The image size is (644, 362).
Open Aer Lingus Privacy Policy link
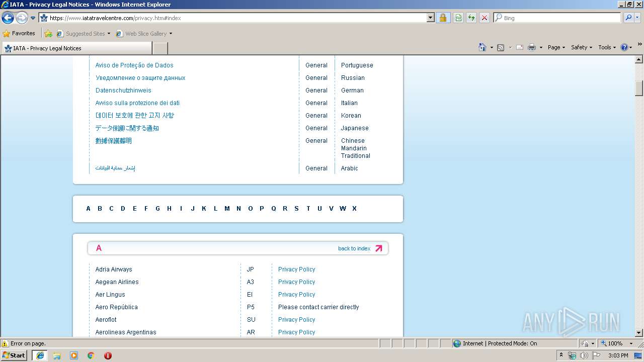tap(296, 295)
